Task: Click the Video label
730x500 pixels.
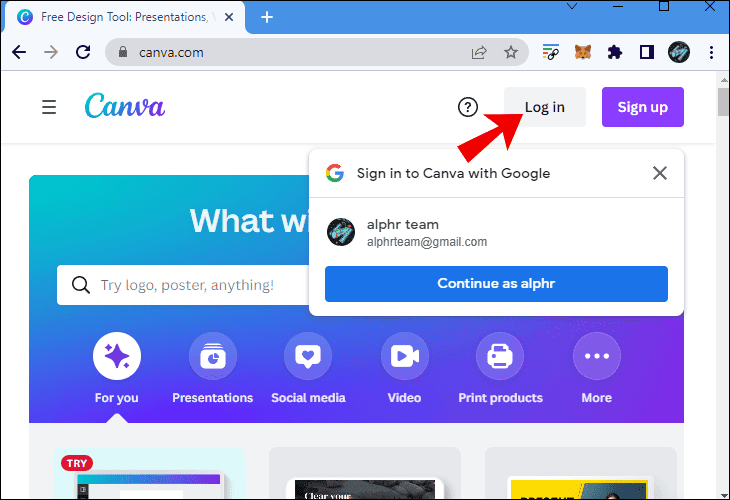Action: pyautogui.click(x=404, y=398)
